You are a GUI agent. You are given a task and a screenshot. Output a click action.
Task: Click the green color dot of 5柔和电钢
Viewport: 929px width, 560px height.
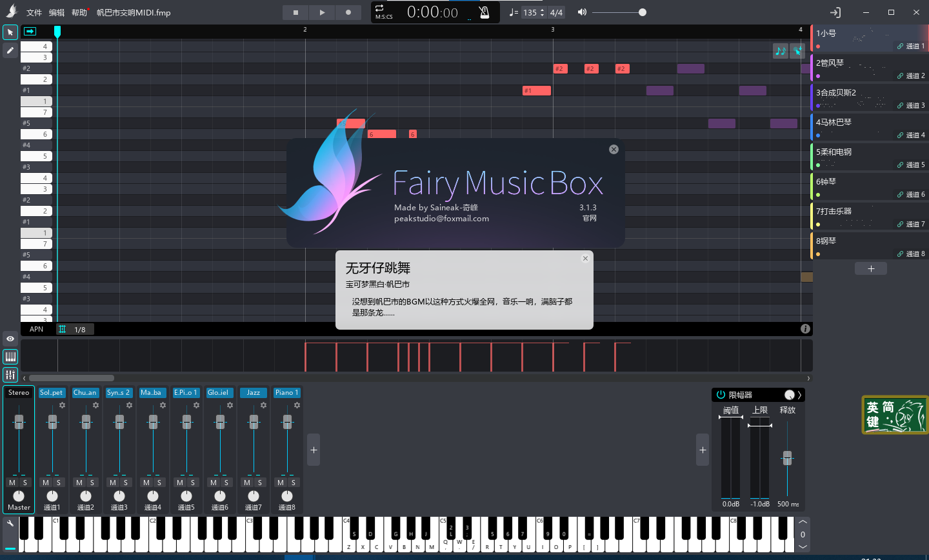coord(818,165)
